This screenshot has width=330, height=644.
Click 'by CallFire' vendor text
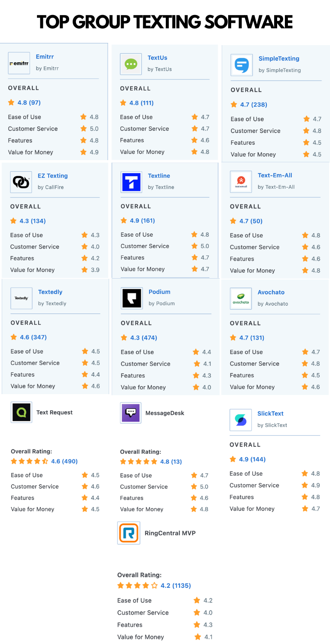click(x=51, y=187)
